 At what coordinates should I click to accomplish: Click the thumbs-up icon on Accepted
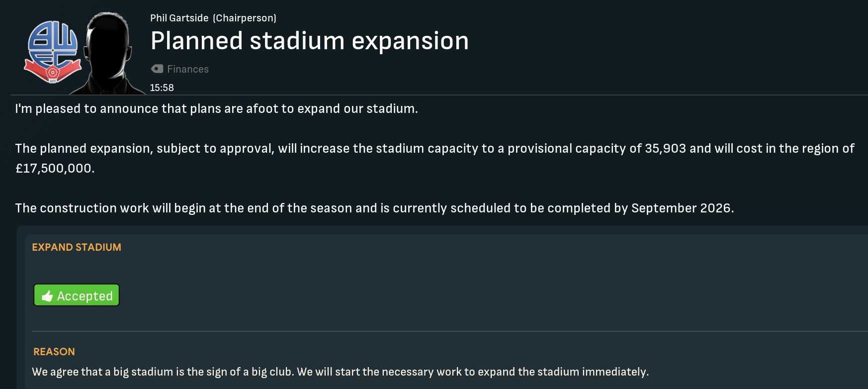pyautogui.click(x=47, y=296)
